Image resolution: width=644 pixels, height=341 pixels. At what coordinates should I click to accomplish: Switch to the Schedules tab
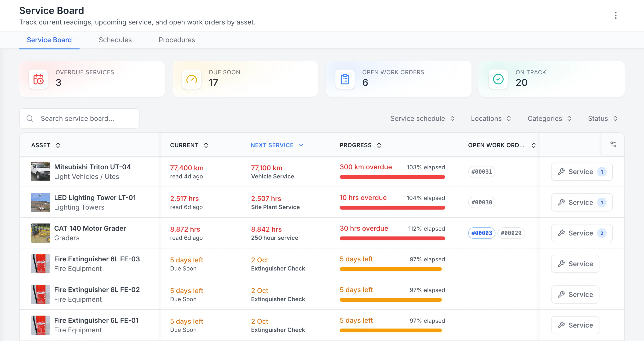point(115,40)
